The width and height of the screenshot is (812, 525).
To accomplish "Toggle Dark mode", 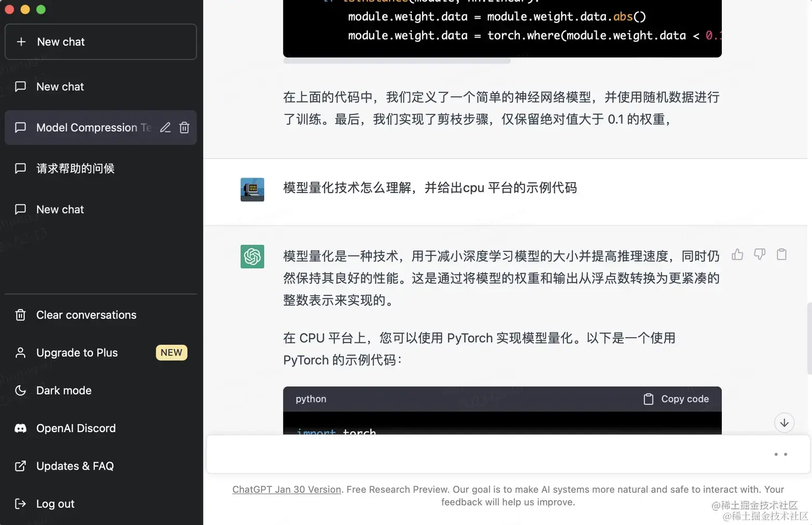I will pos(100,390).
